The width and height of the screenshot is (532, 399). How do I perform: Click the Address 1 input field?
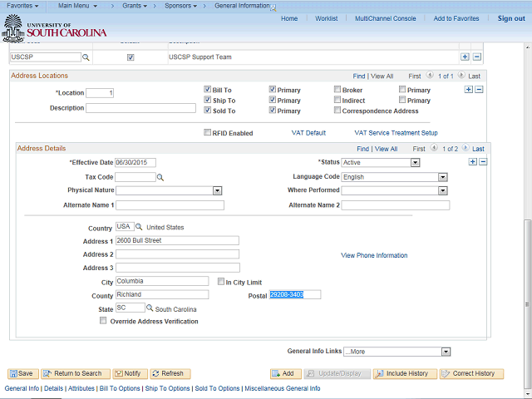(x=177, y=241)
